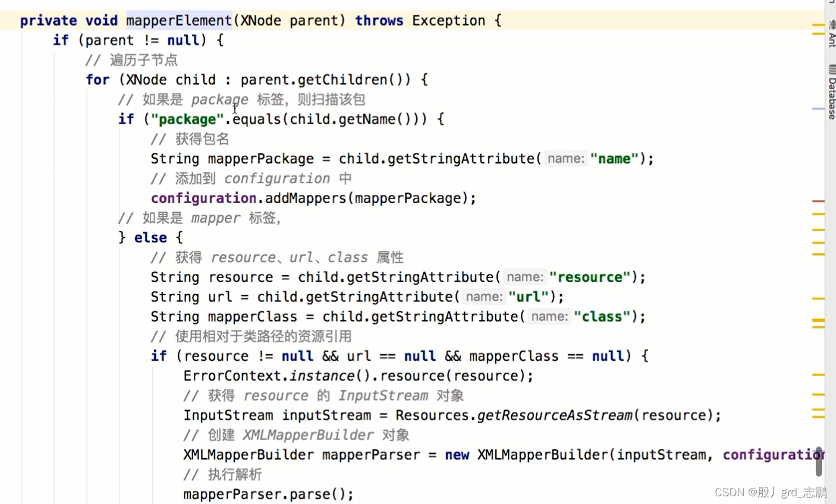
Task: Click 'mapperParser' variable declaration
Action: click(371, 455)
